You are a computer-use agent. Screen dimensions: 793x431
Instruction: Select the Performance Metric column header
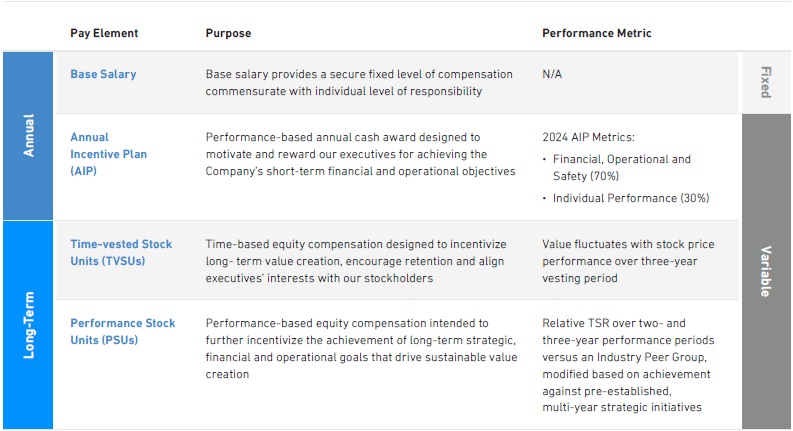coord(596,33)
